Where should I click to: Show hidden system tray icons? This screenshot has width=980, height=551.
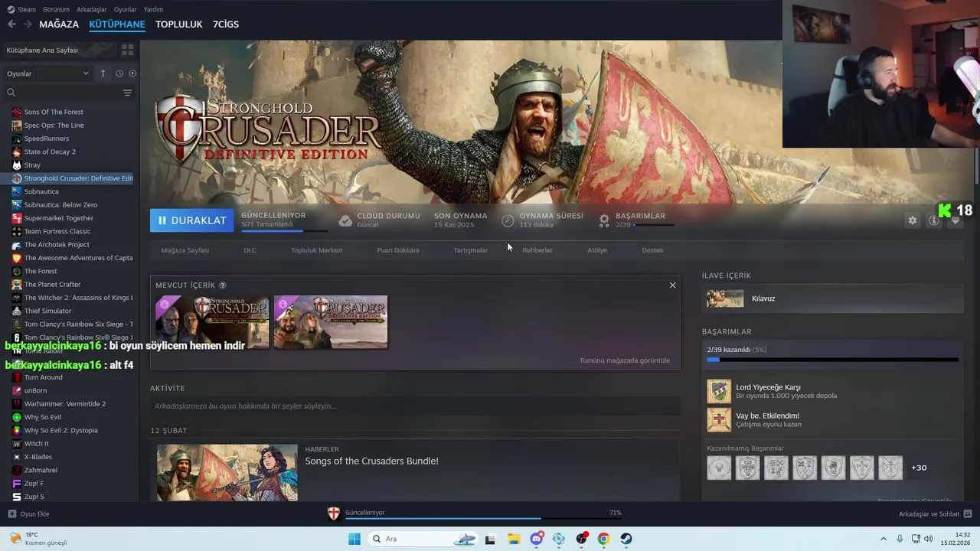(883, 539)
